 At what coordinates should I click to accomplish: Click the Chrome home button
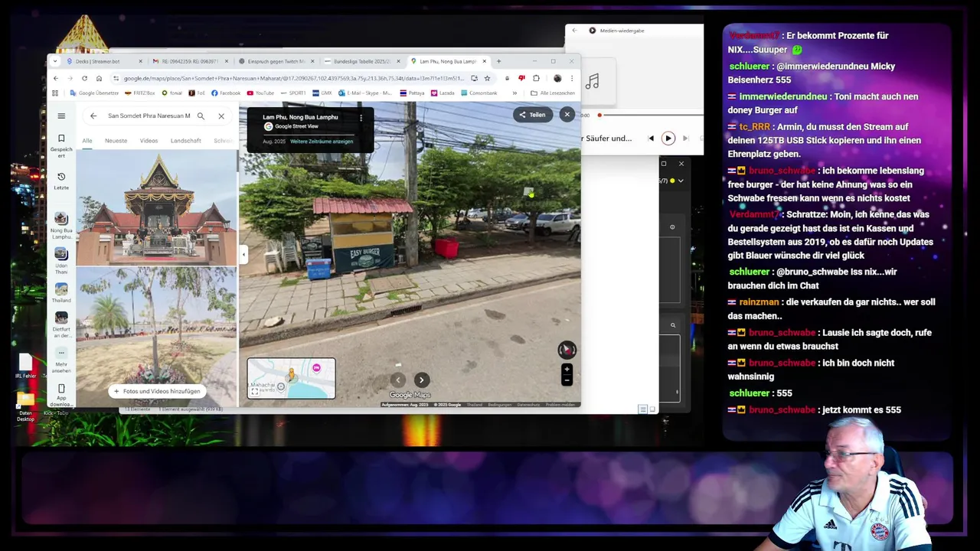point(99,78)
